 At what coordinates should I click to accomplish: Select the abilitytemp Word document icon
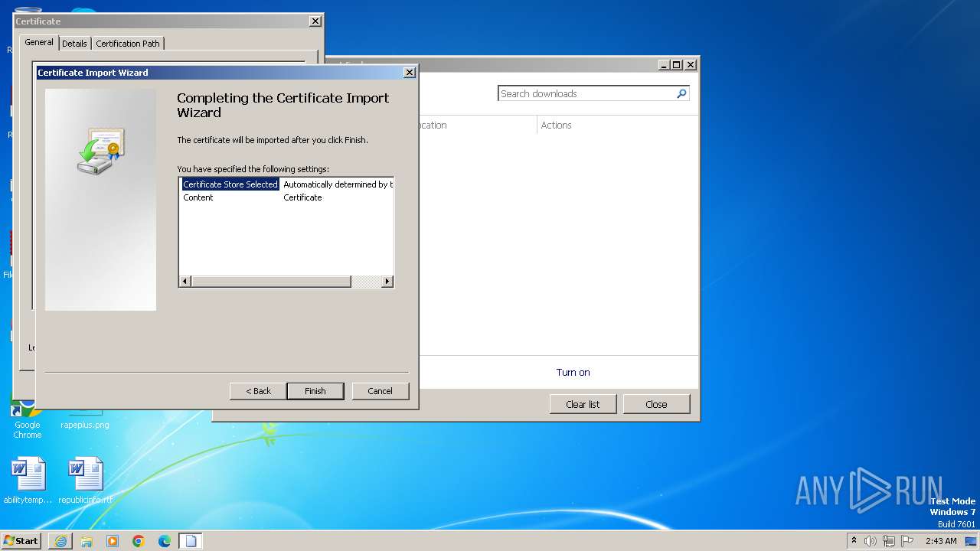click(28, 481)
